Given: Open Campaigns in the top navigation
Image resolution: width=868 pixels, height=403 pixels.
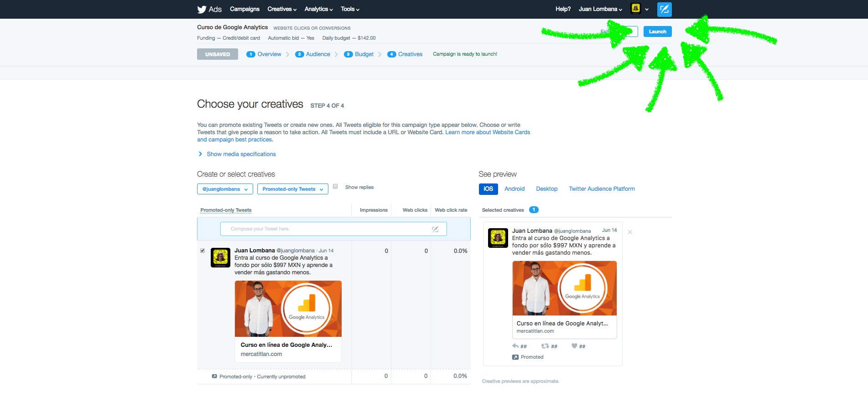Looking at the screenshot, I should pos(244,9).
